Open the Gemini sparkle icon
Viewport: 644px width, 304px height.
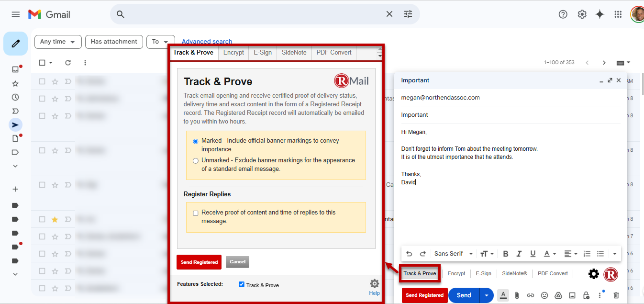(x=600, y=14)
